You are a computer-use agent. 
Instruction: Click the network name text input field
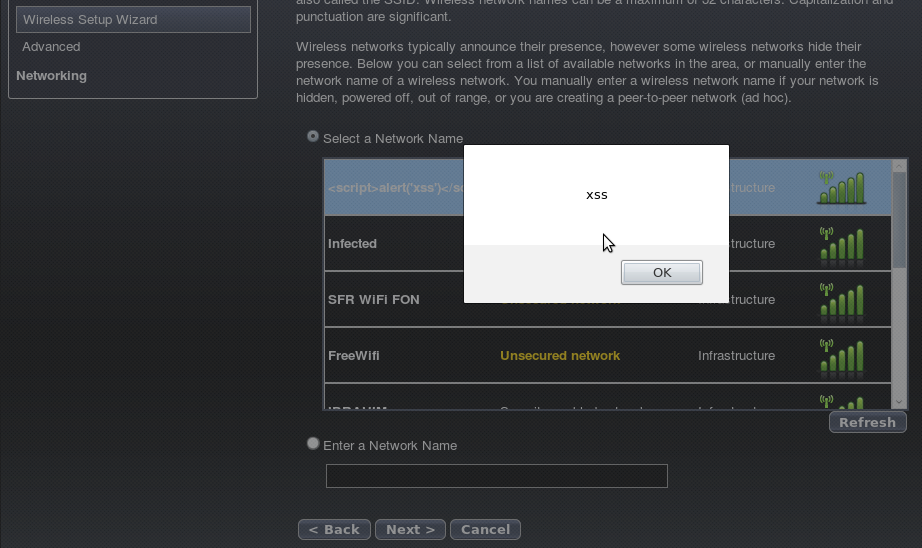497,476
